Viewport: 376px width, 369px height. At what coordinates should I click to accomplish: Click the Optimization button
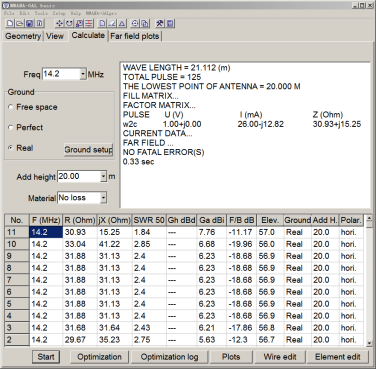coord(99,357)
